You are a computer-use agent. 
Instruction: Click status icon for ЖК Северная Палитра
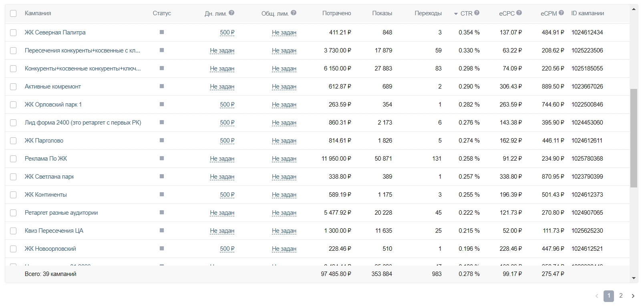pyautogui.click(x=162, y=32)
